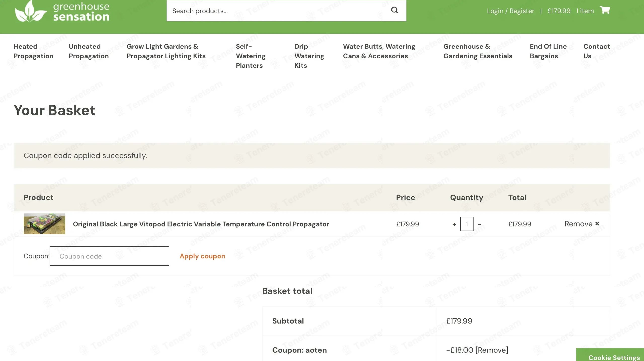Image resolution: width=644 pixels, height=361 pixels.
Task: Click the Greenhouse Sensation logo
Action: click(62, 11)
